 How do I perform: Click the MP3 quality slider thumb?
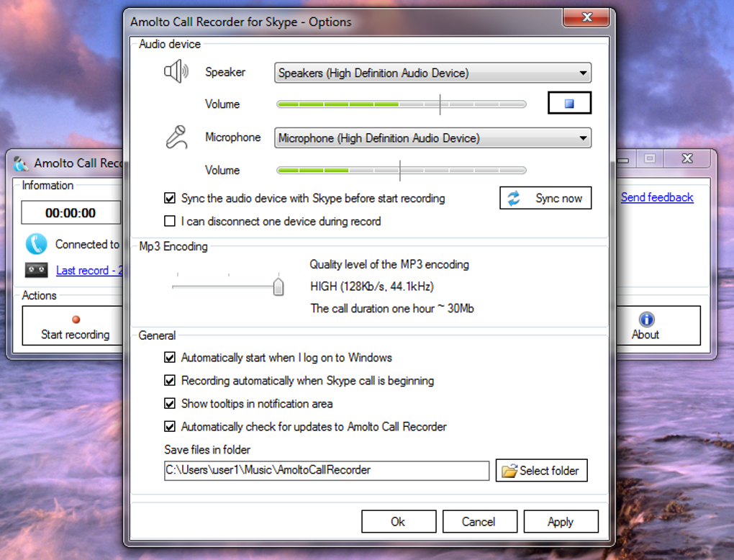(278, 286)
